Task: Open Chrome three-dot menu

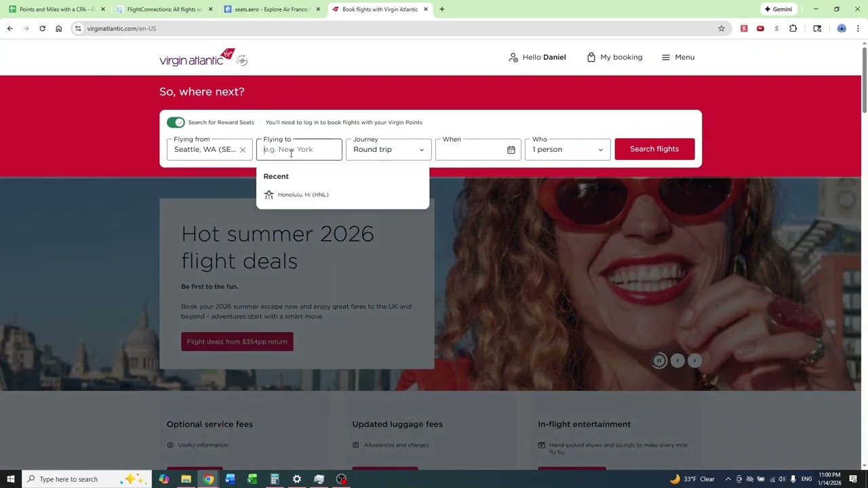Action: coord(858,28)
